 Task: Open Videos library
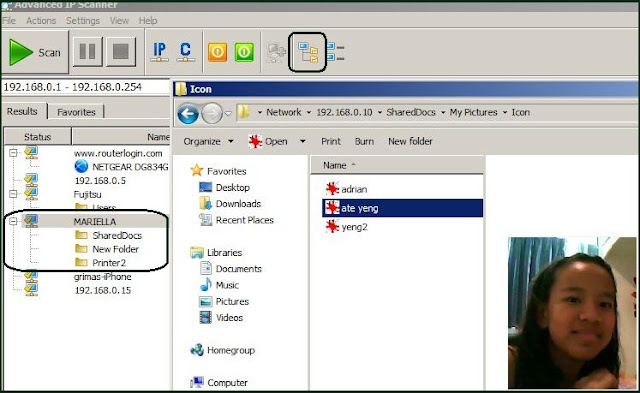[221, 318]
